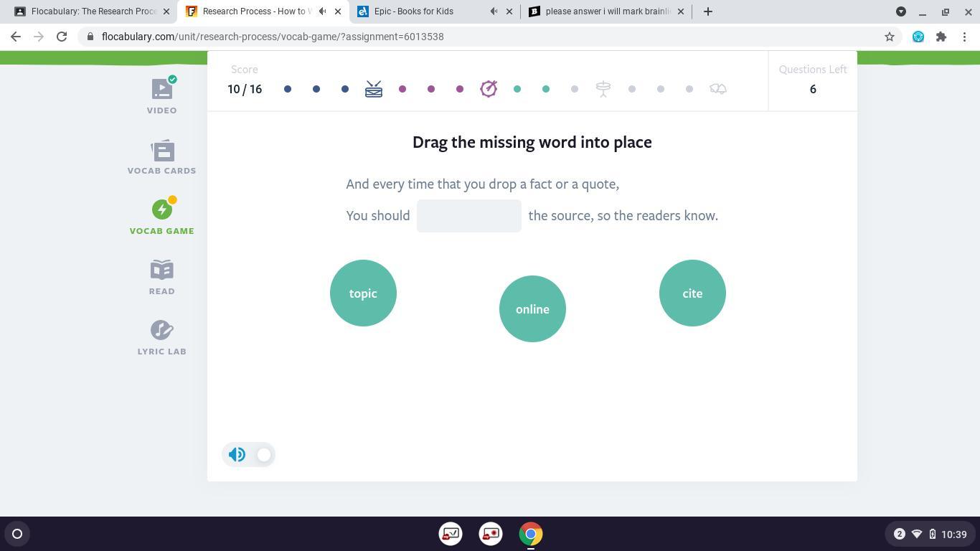
Task: Click the purple metronome icon in progress bar
Action: pyautogui.click(x=489, y=89)
